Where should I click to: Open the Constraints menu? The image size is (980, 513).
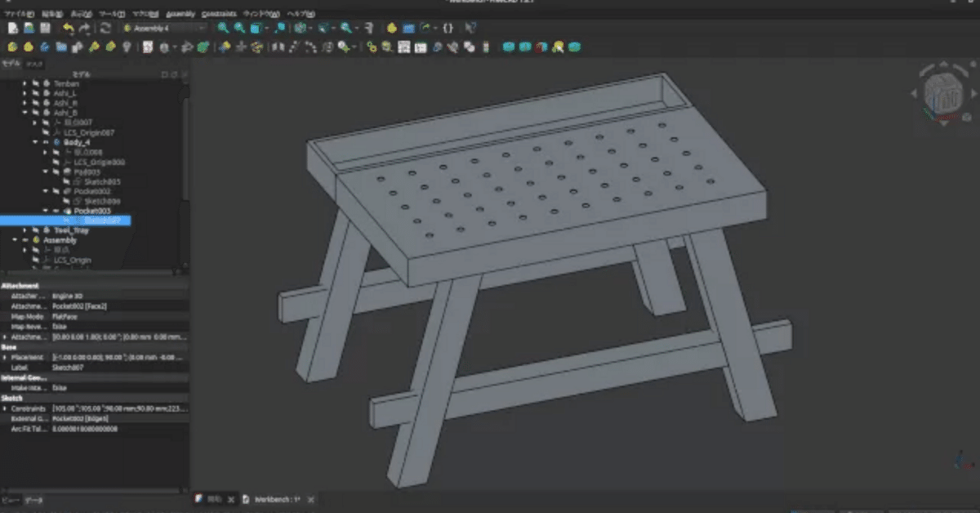tap(219, 15)
